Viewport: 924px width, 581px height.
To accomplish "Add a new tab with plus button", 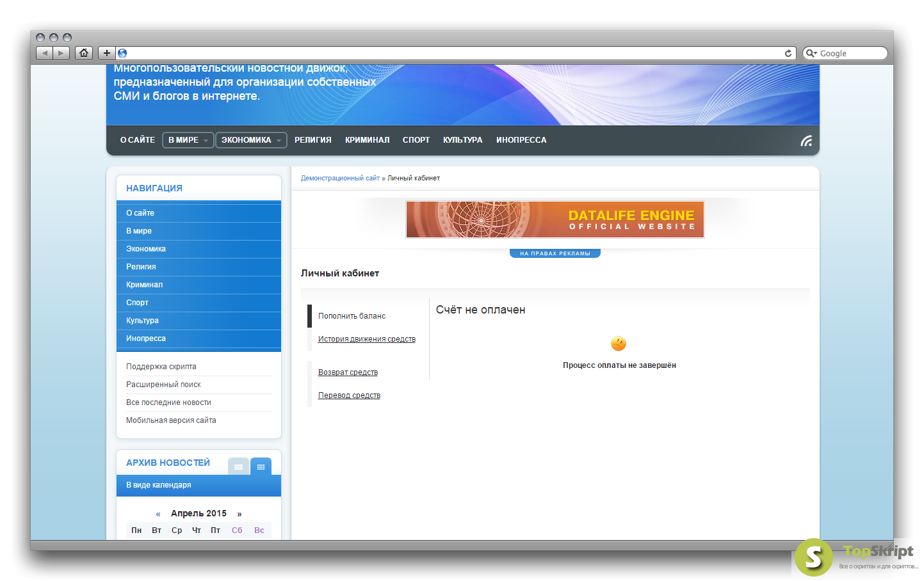I will point(107,53).
